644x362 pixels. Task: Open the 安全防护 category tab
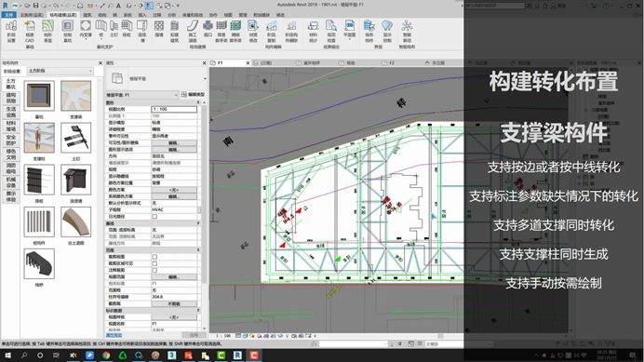pyautogui.click(x=11, y=141)
